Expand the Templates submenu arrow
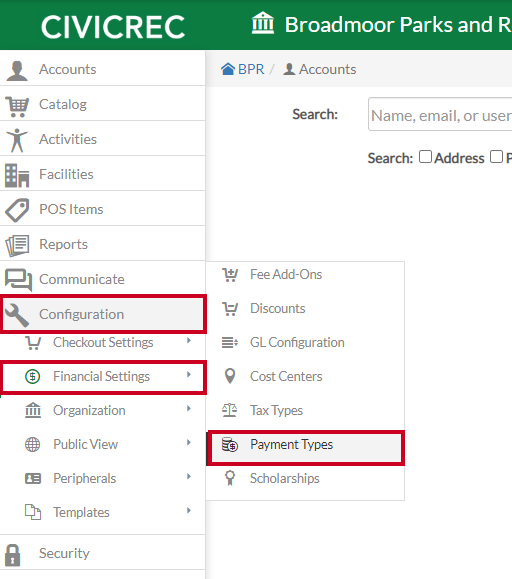 189,510
